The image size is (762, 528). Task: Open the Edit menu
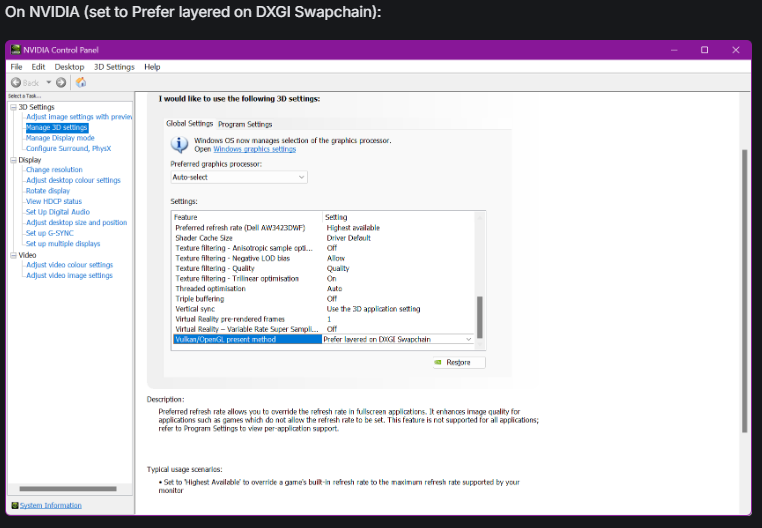tap(38, 67)
